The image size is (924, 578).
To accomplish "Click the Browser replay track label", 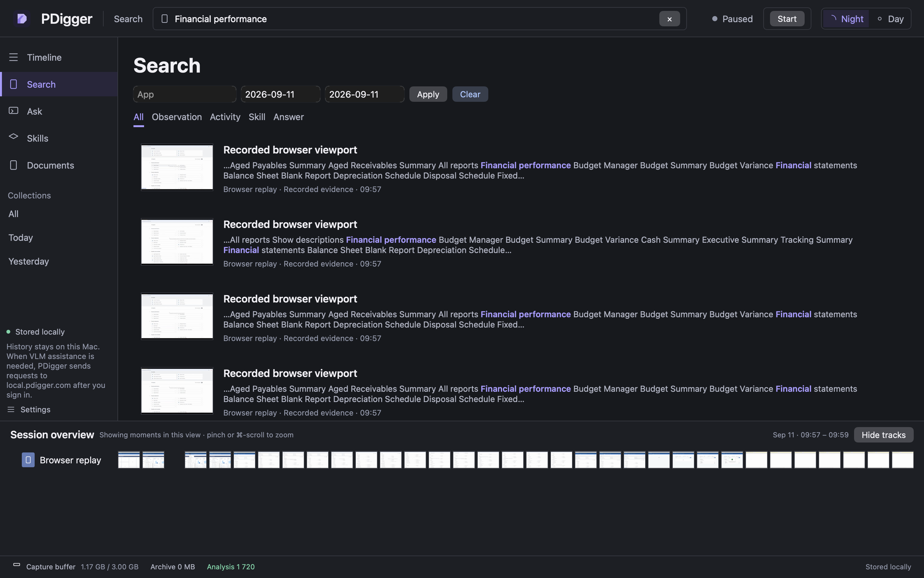I will click(x=70, y=460).
